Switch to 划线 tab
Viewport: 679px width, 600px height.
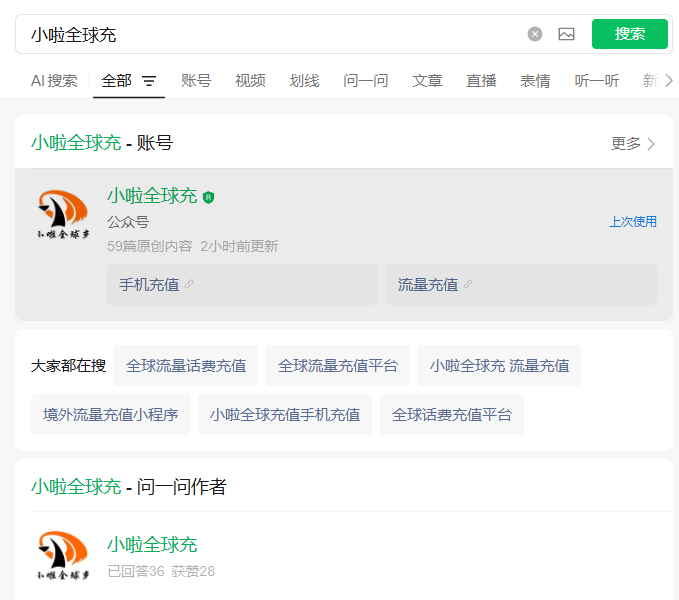tap(304, 81)
